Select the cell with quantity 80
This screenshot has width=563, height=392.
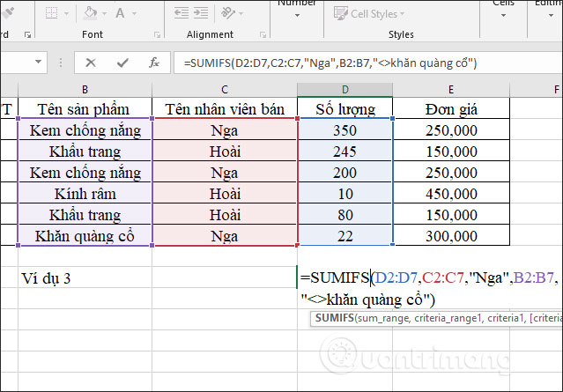click(345, 215)
